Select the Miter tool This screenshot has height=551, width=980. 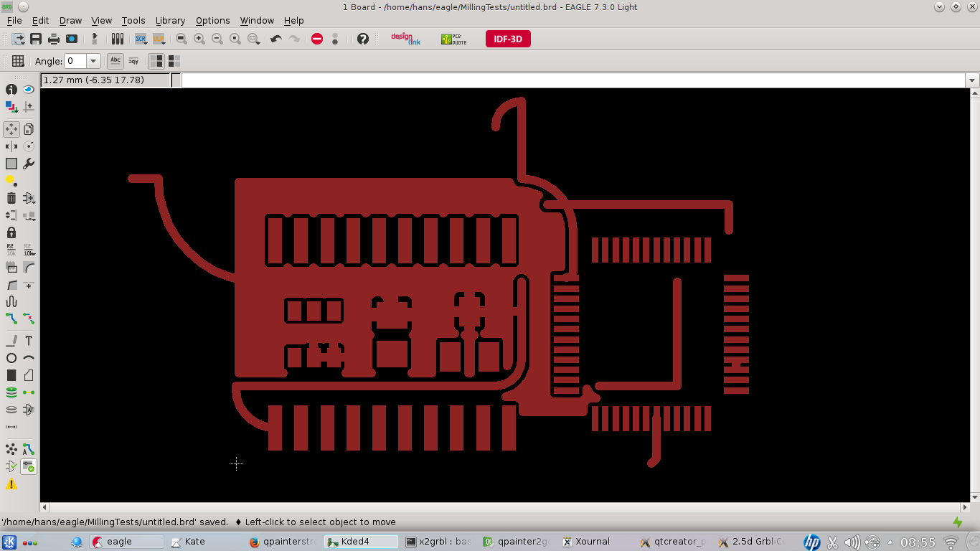coord(29,267)
